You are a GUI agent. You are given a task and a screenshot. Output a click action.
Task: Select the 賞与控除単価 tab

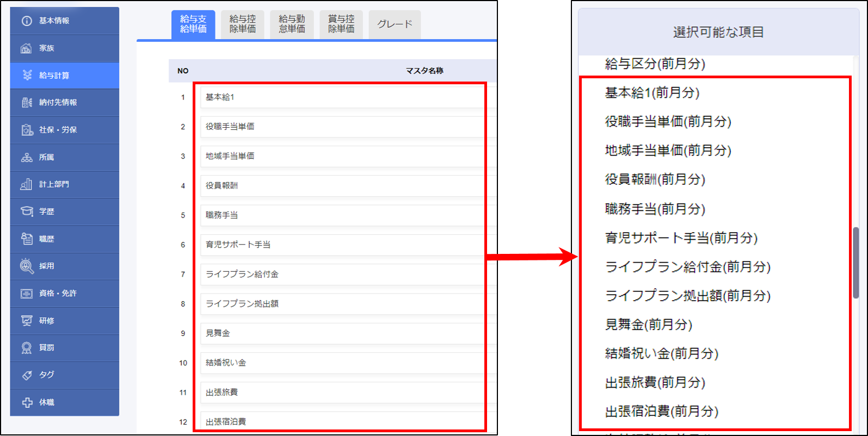click(341, 24)
